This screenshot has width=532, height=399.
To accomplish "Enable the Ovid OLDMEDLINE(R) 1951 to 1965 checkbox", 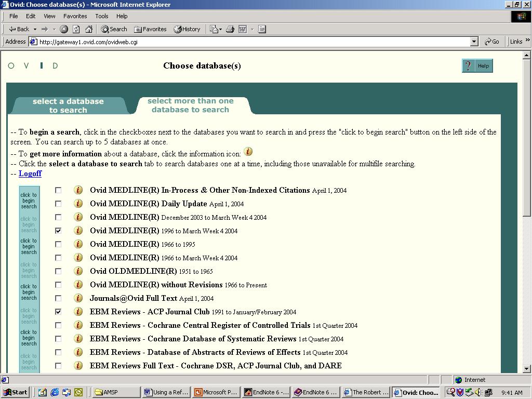I will 58,271.
